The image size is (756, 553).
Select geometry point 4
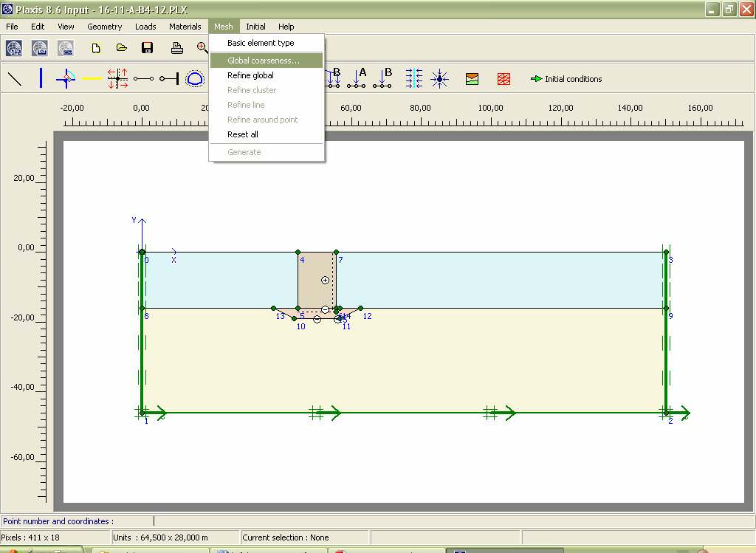point(298,253)
